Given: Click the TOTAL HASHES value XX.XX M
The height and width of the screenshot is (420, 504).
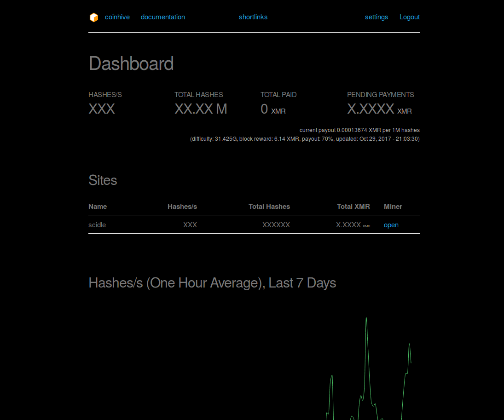Looking at the screenshot, I should coord(201,109).
